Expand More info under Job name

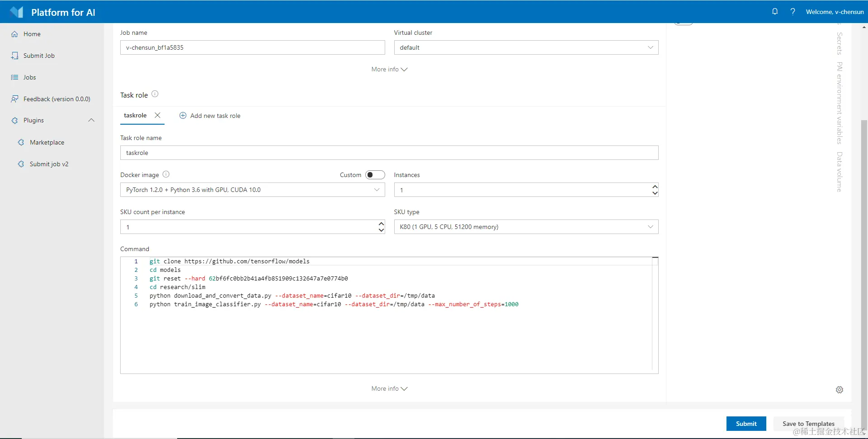tap(389, 69)
